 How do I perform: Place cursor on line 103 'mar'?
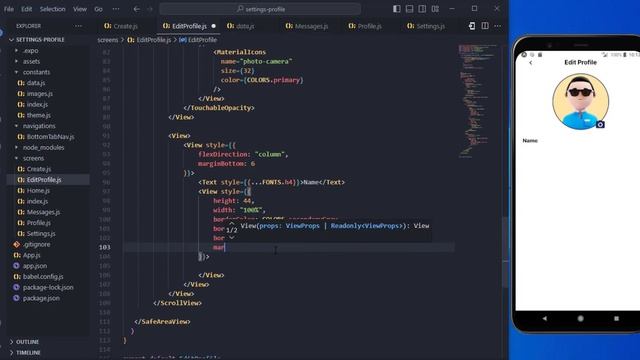[219, 247]
